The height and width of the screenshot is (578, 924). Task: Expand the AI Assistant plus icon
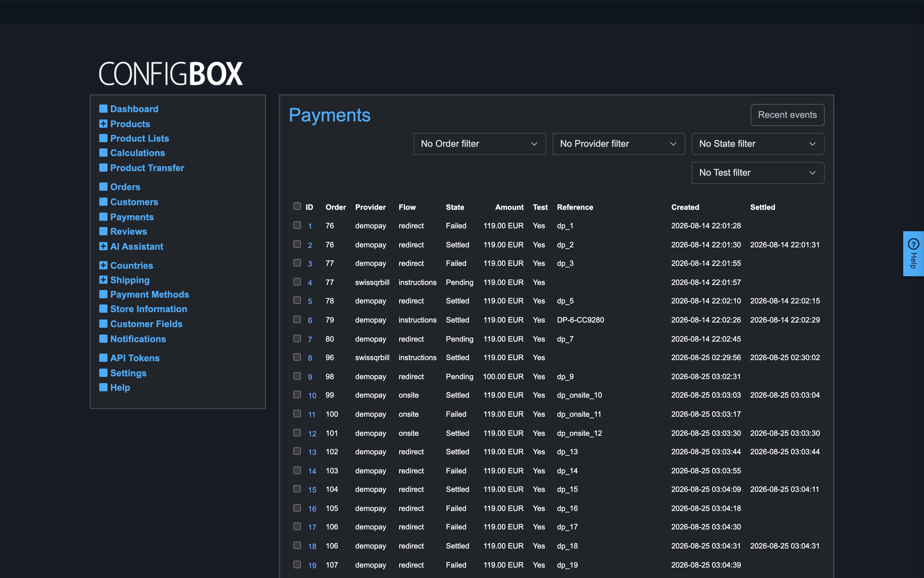click(x=103, y=247)
